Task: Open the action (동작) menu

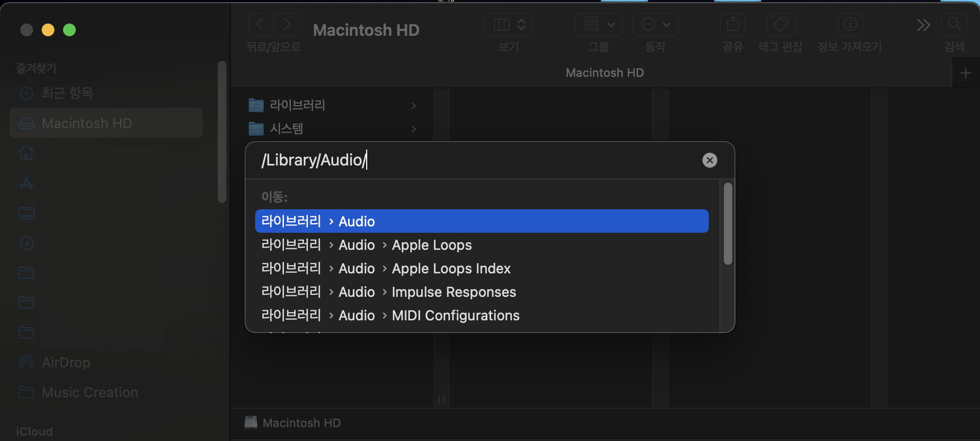Action: tap(655, 25)
